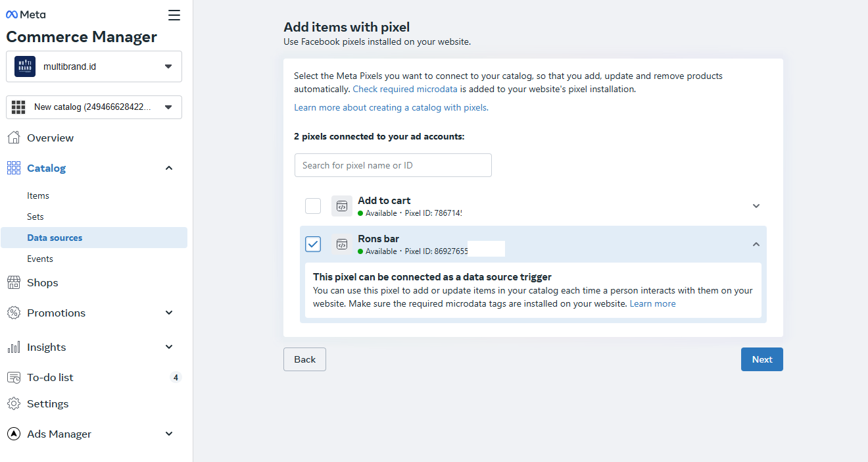Click the Back button
The width and height of the screenshot is (868, 462).
coord(304,359)
